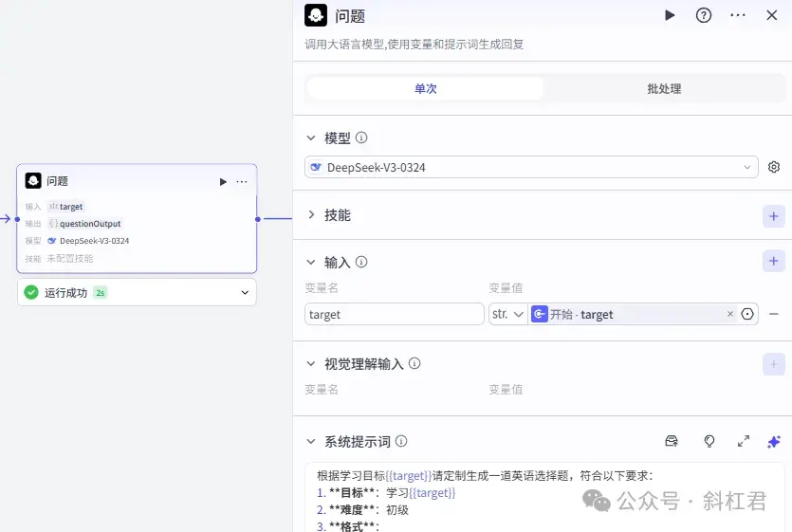
Task: Run the 问题 node on canvas
Action: pyautogui.click(x=223, y=182)
